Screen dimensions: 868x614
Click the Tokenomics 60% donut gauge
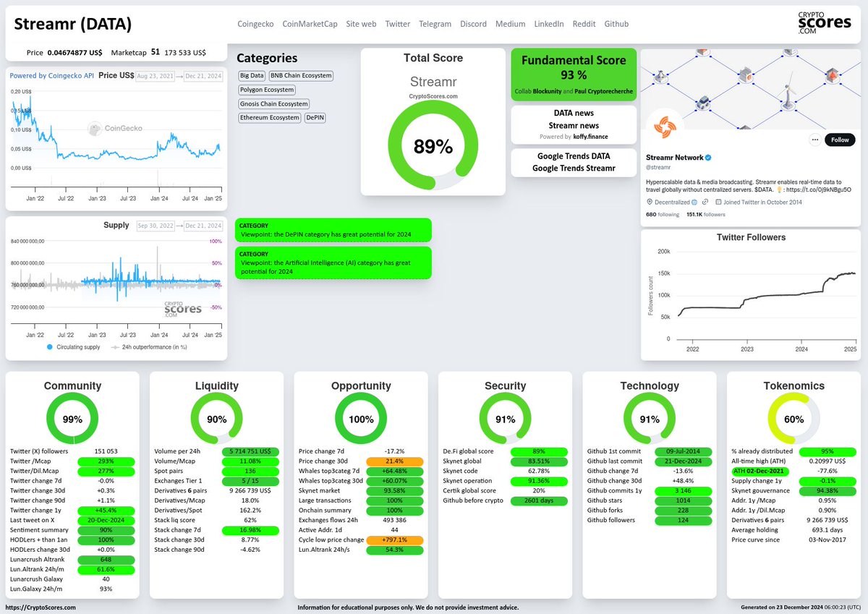coord(793,419)
